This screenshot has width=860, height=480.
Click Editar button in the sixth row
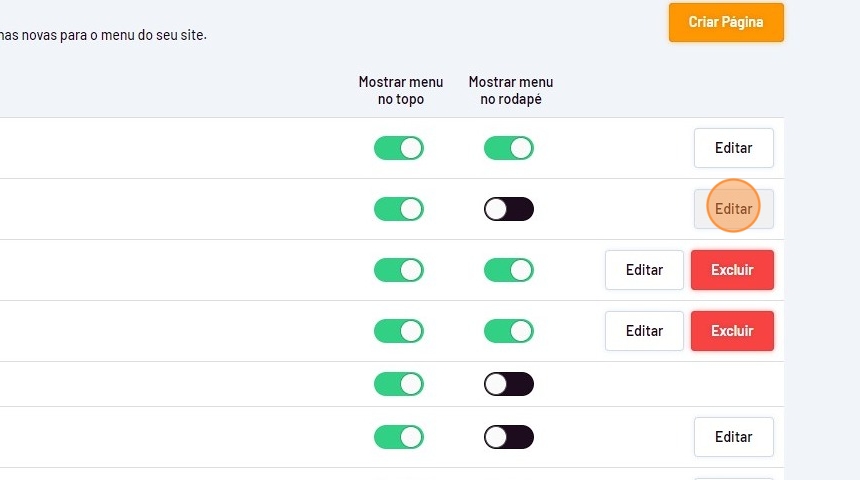pyautogui.click(x=733, y=437)
